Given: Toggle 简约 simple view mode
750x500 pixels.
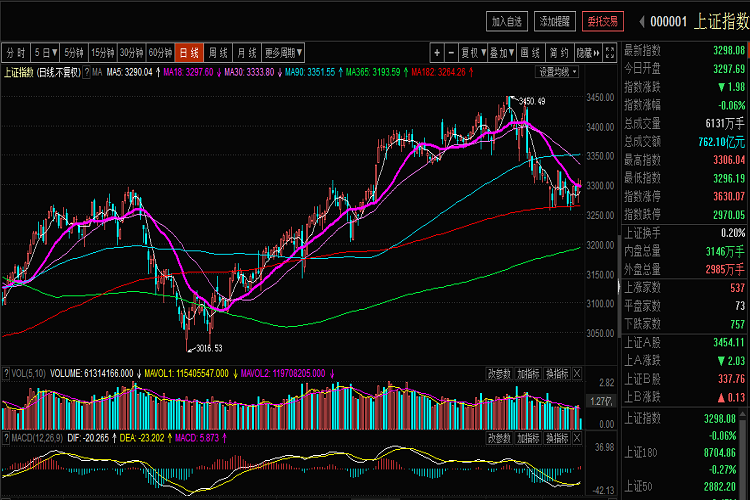Looking at the screenshot, I should (560, 52).
